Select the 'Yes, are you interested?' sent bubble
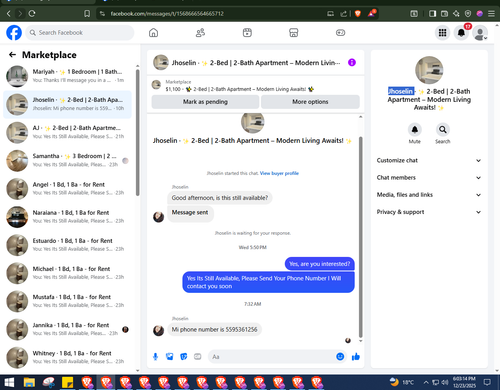Image resolution: width=500 pixels, height=390 pixels. click(320, 264)
